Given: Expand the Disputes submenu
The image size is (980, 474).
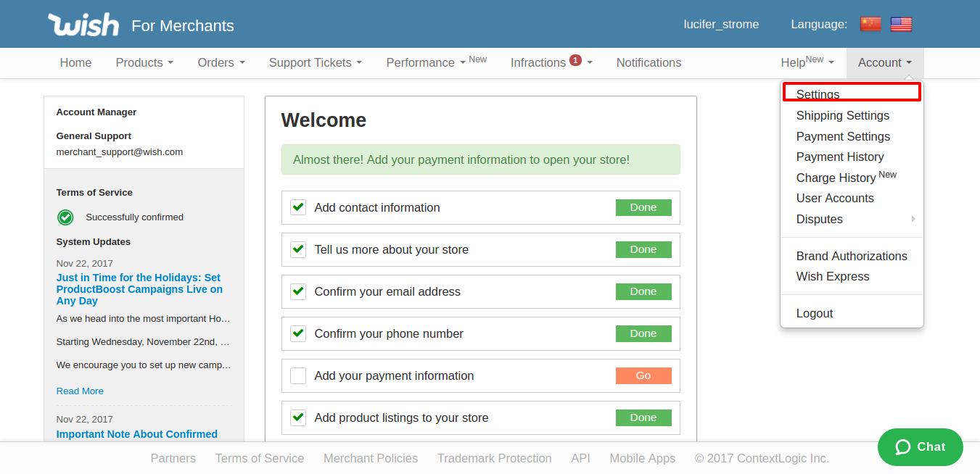Looking at the screenshot, I should [852, 219].
